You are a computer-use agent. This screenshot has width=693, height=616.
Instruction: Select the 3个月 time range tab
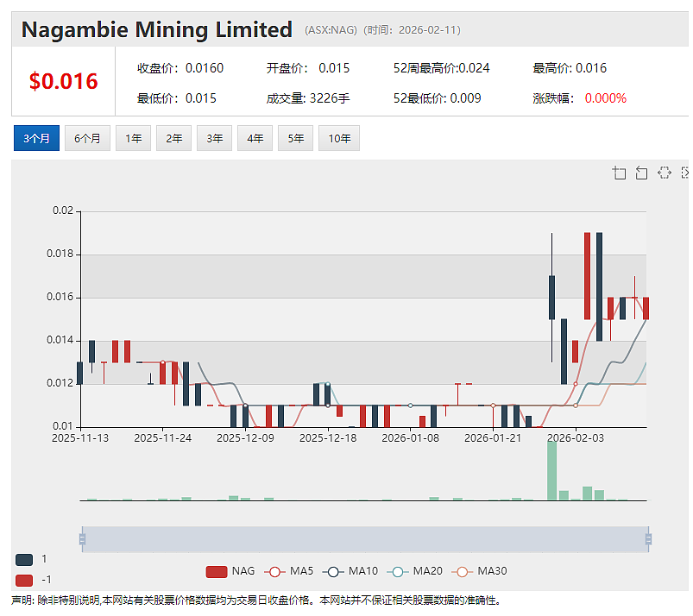[x=36, y=138]
